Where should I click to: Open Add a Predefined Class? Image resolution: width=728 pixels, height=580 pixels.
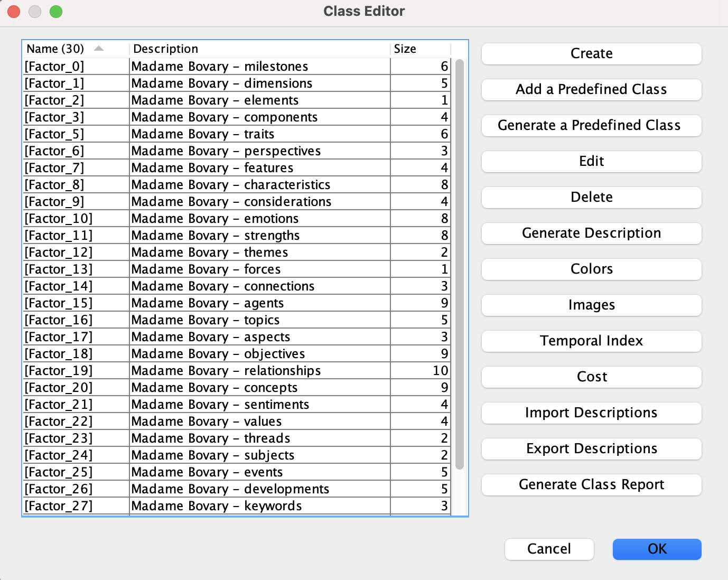tap(592, 90)
